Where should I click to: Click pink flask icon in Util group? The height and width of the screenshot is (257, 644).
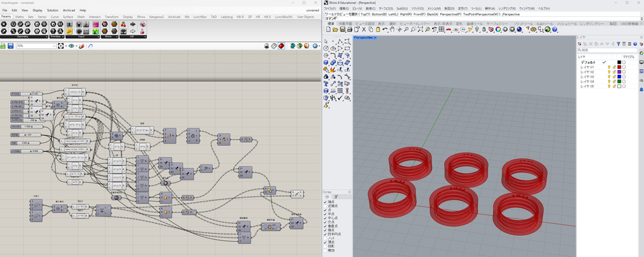[142, 31]
